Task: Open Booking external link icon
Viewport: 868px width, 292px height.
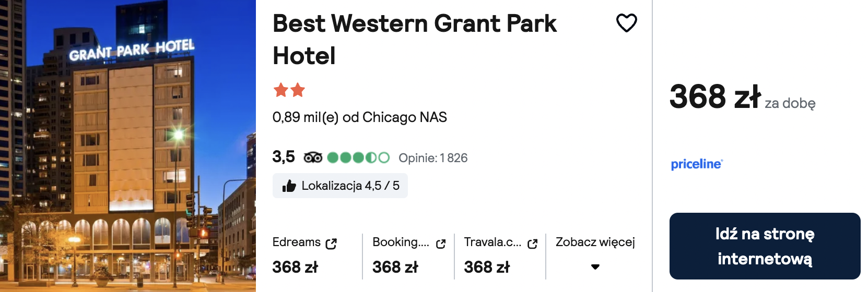Action: coord(441,244)
